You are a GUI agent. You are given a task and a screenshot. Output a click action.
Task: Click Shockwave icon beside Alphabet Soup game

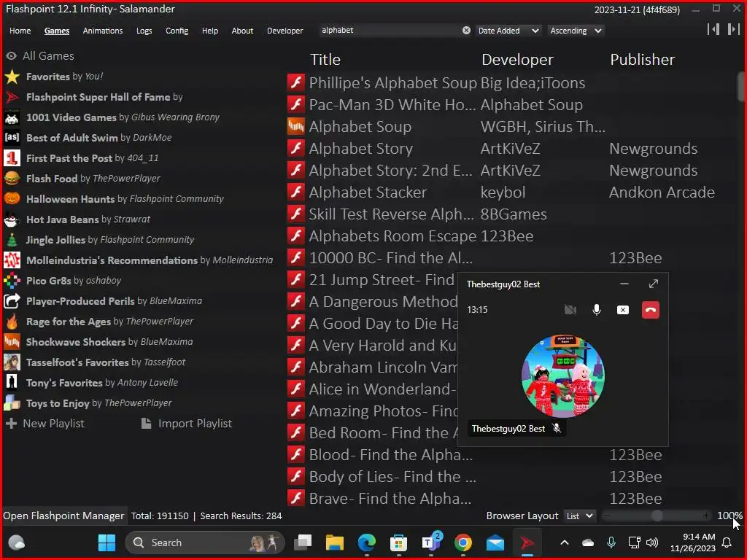click(x=296, y=127)
